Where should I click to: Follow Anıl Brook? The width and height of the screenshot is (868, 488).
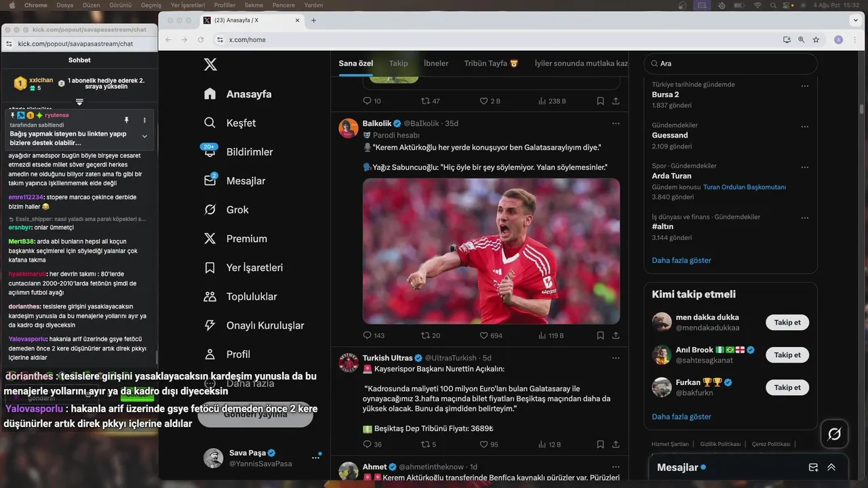click(787, 354)
